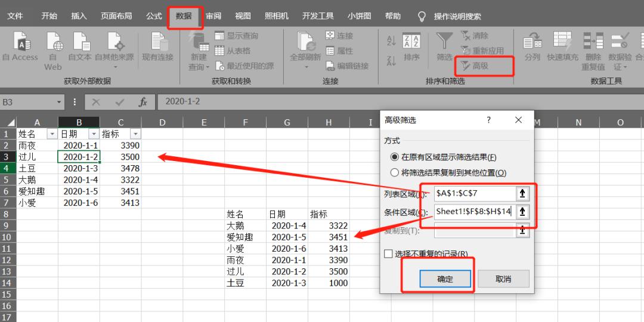Open the 文件 menu tab
Viewport: 644px width, 322px height.
(x=15, y=16)
